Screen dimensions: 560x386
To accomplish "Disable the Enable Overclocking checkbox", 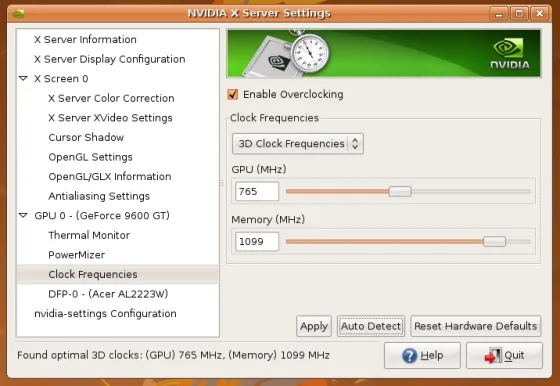I will pos(233,94).
